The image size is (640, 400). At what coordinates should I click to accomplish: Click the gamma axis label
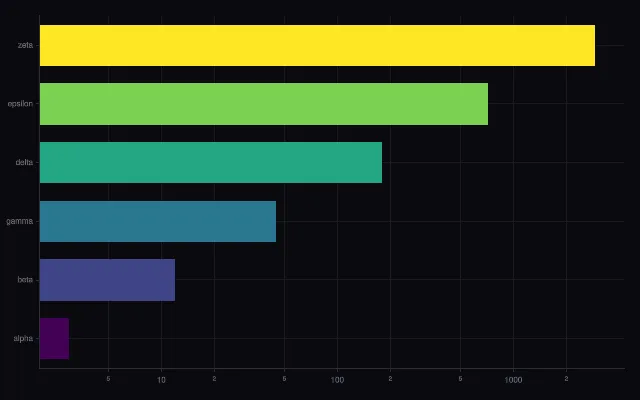point(20,221)
